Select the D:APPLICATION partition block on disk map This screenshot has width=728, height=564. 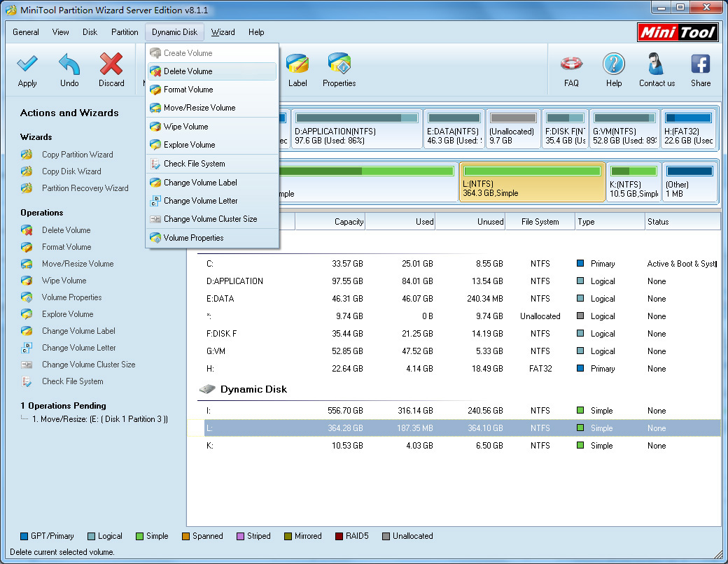point(356,129)
